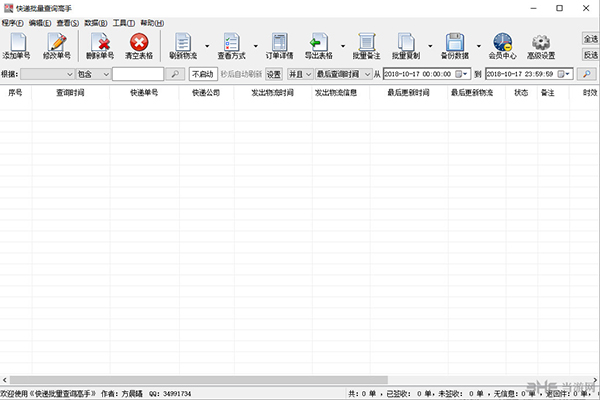Click the 全选 select all button

tap(590, 39)
